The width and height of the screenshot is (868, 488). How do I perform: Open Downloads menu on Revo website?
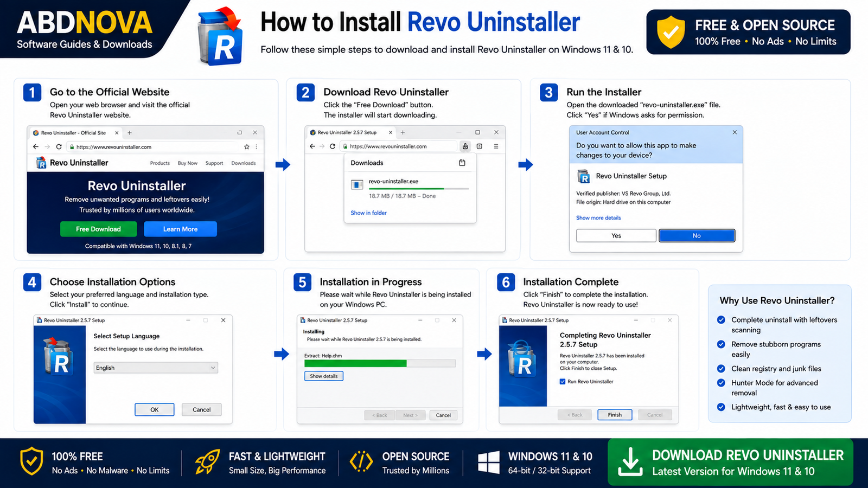point(244,163)
